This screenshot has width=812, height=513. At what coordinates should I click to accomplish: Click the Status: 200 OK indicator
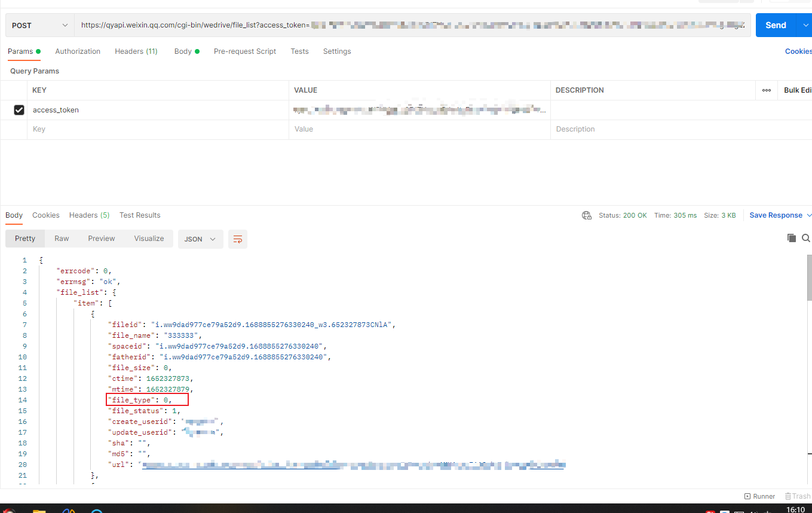coord(623,215)
